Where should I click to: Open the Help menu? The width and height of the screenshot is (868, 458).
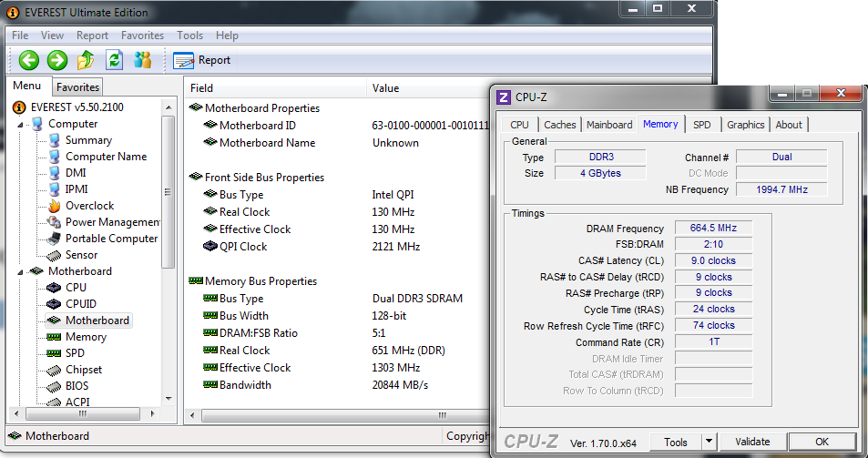click(x=227, y=36)
